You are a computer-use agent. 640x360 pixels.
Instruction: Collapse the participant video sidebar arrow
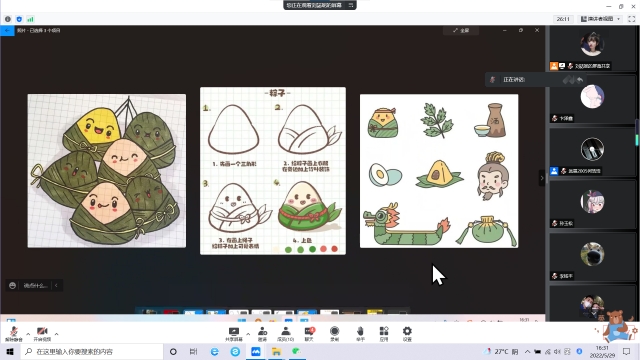click(x=542, y=178)
